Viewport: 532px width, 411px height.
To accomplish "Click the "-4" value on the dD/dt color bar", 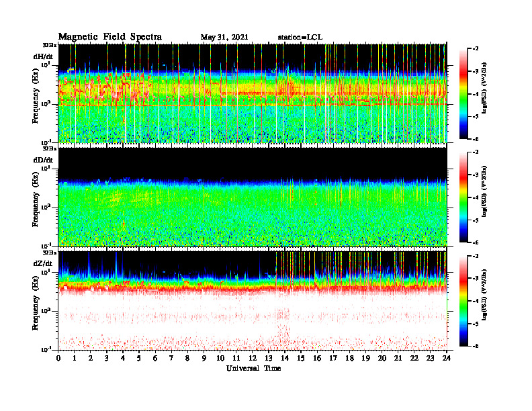I will tap(476, 197).
